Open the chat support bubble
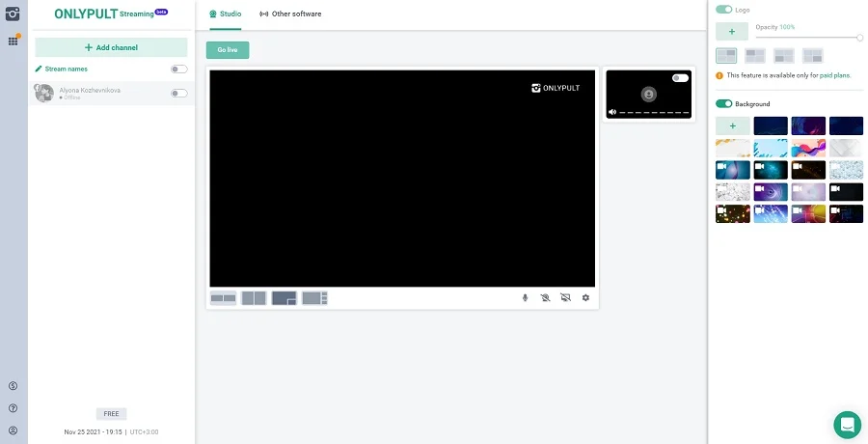The width and height of the screenshot is (868, 444). click(847, 424)
